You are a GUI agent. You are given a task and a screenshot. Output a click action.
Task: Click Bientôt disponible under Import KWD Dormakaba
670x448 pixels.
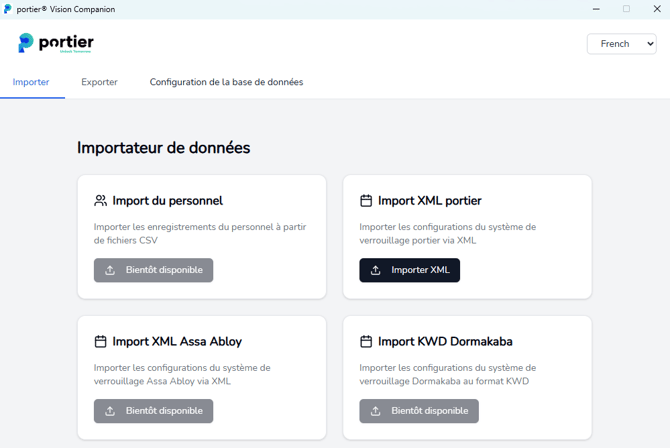tap(419, 411)
